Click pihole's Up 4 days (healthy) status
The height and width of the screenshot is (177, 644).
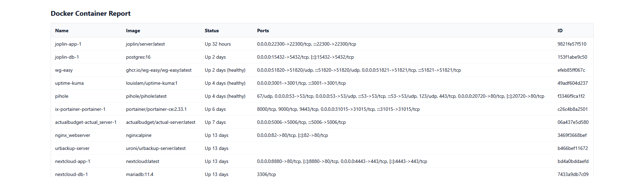(225, 96)
